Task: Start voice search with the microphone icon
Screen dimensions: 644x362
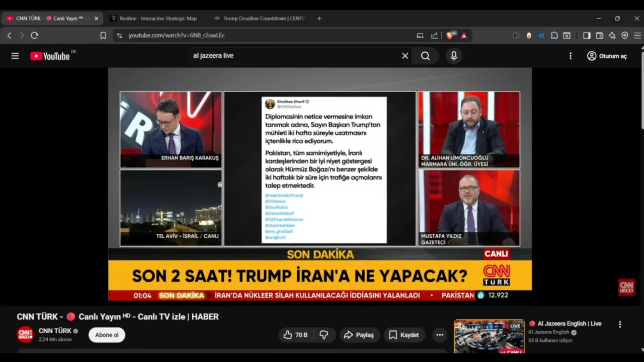Action: coord(454,56)
